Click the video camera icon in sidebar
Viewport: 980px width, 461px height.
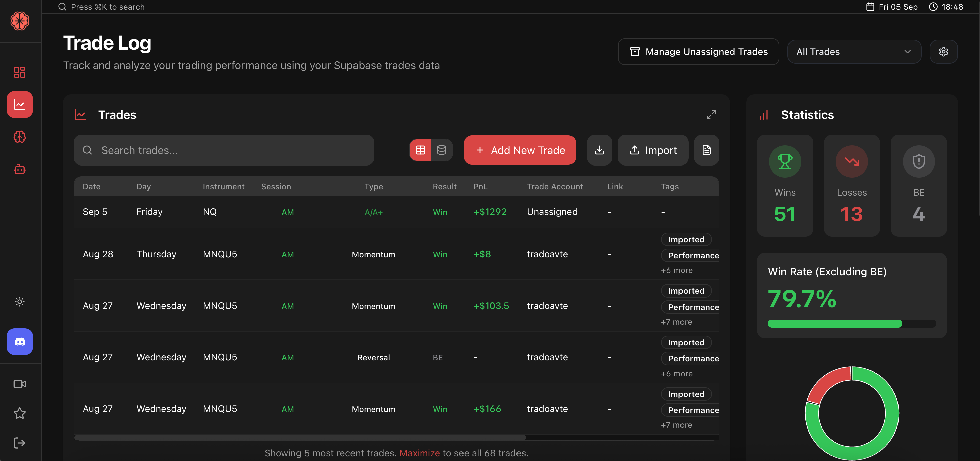[19, 384]
